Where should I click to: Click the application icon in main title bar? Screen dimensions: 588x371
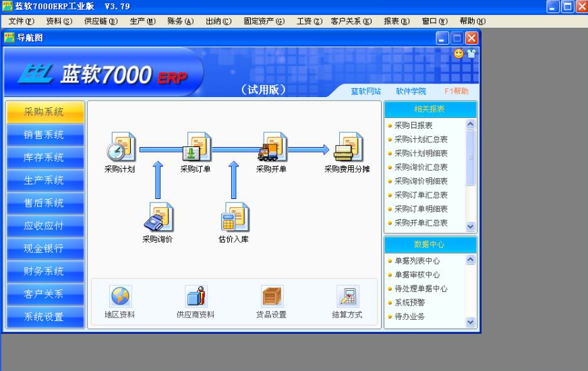click(x=7, y=6)
